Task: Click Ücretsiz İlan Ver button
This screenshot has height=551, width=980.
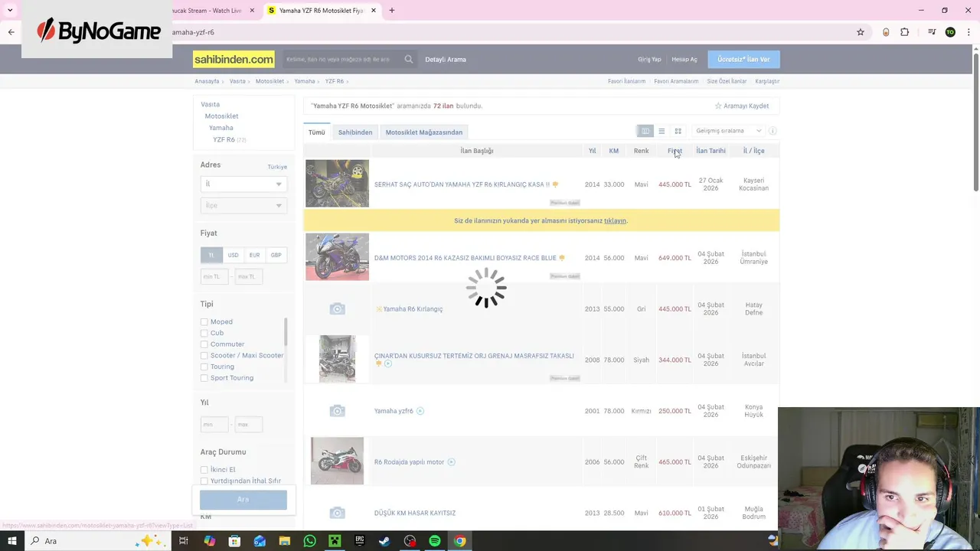Action: click(743, 59)
